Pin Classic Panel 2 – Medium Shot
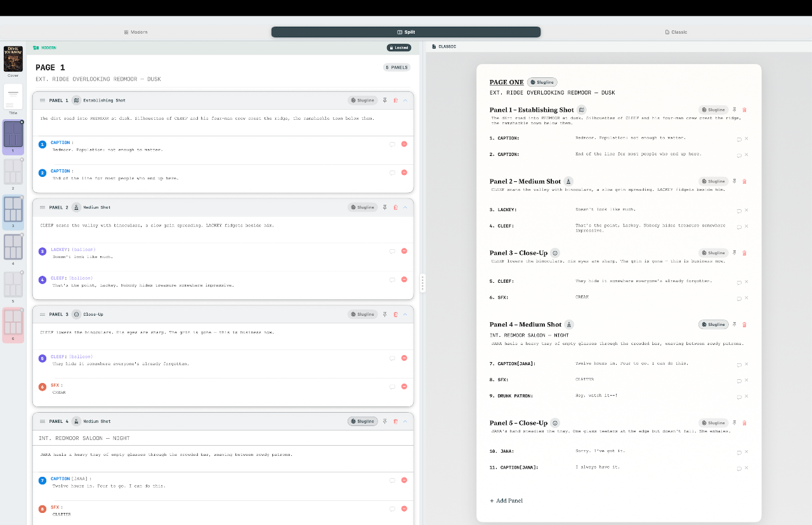The height and width of the screenshot is (525, 812). pos(735,181)
